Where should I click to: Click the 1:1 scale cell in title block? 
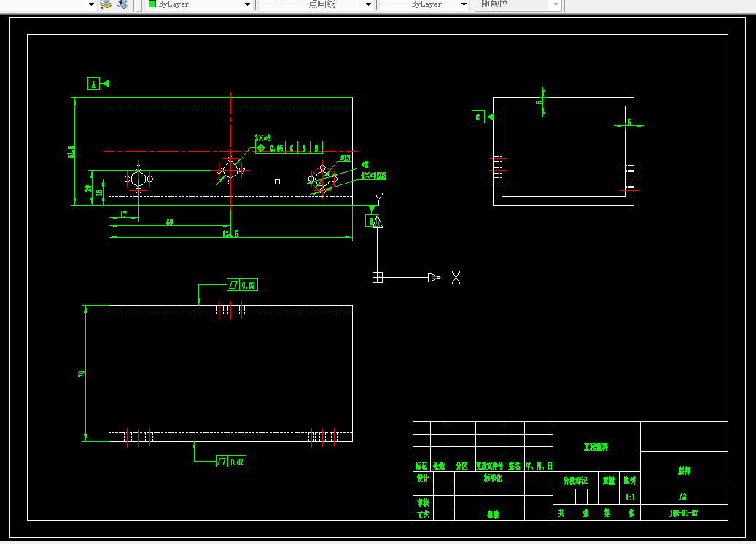(630, 497)
